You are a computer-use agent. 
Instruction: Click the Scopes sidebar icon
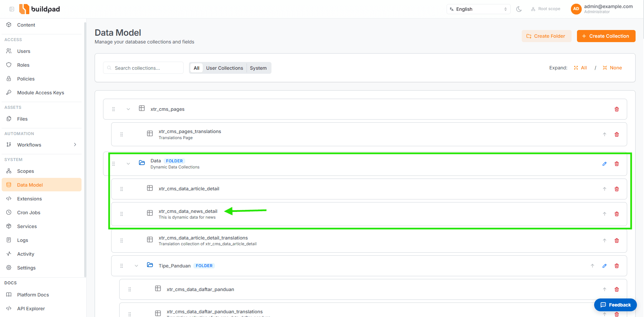pos(9,171)
